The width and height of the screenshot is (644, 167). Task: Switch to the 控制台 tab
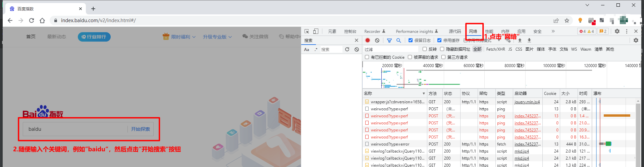(350, 31)
